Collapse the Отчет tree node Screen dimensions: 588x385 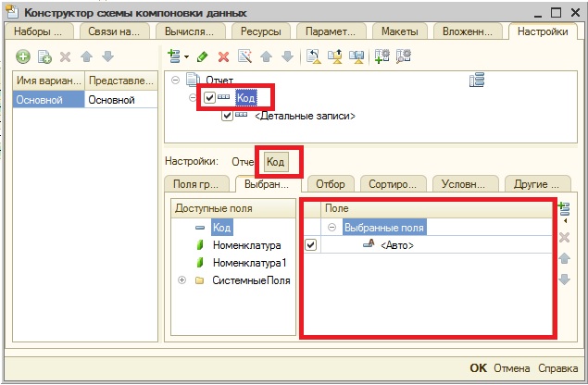tap(175, 81)
